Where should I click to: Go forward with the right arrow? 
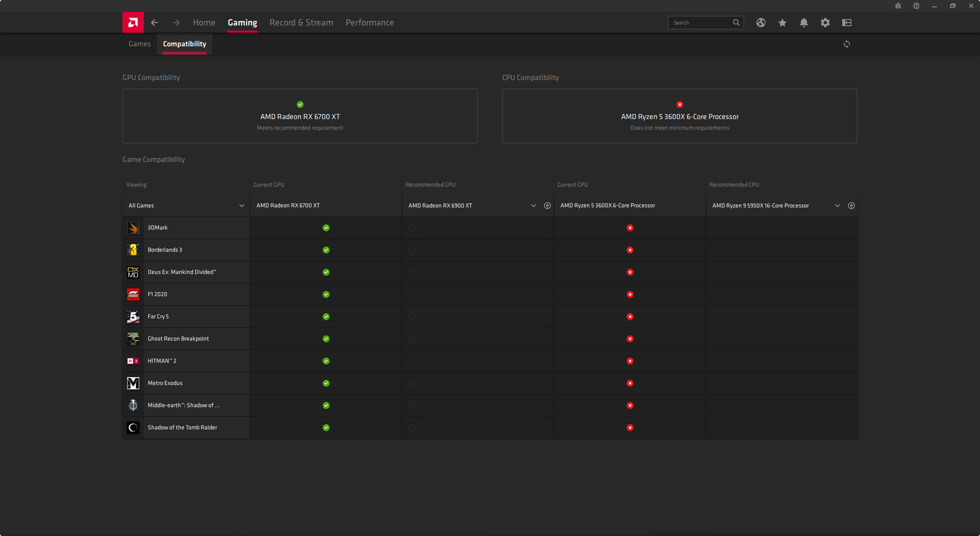[x=176, y=23]
